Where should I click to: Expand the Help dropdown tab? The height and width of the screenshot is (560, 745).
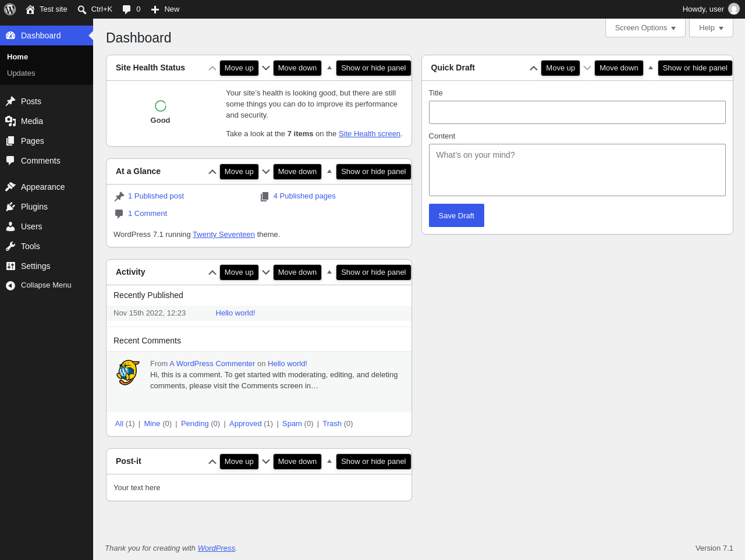tap(711, 28)
